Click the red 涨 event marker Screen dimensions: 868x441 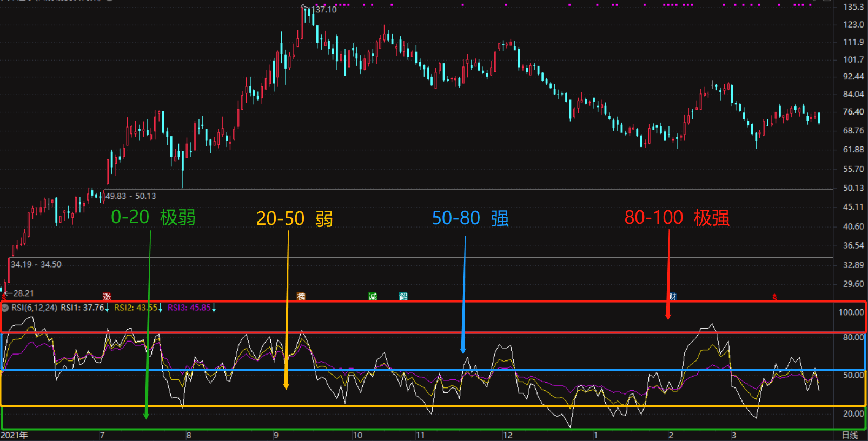click(107, 297)
